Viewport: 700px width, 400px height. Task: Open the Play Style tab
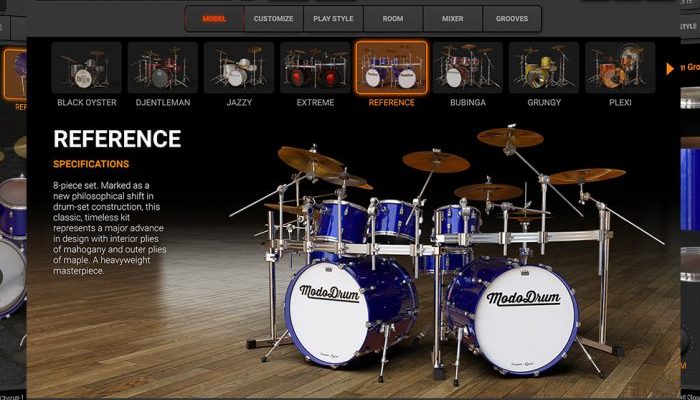click(333, 19)
